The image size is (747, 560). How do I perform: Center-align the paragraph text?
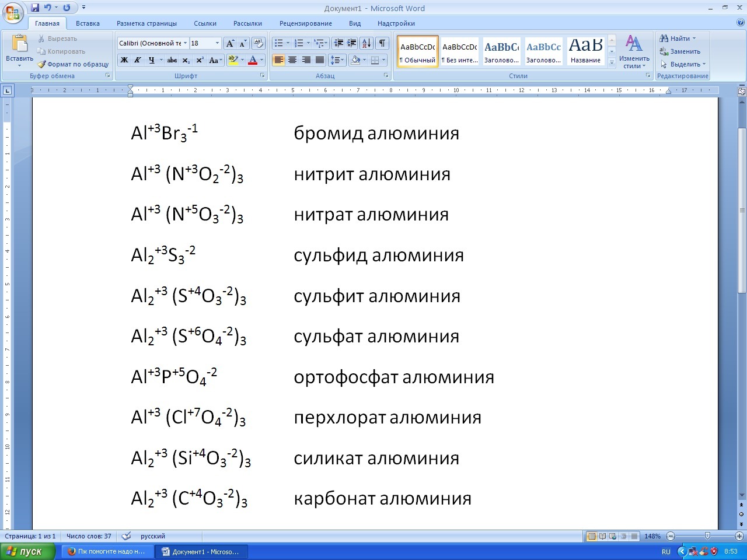pyautogui.click(x=292, y=60)
